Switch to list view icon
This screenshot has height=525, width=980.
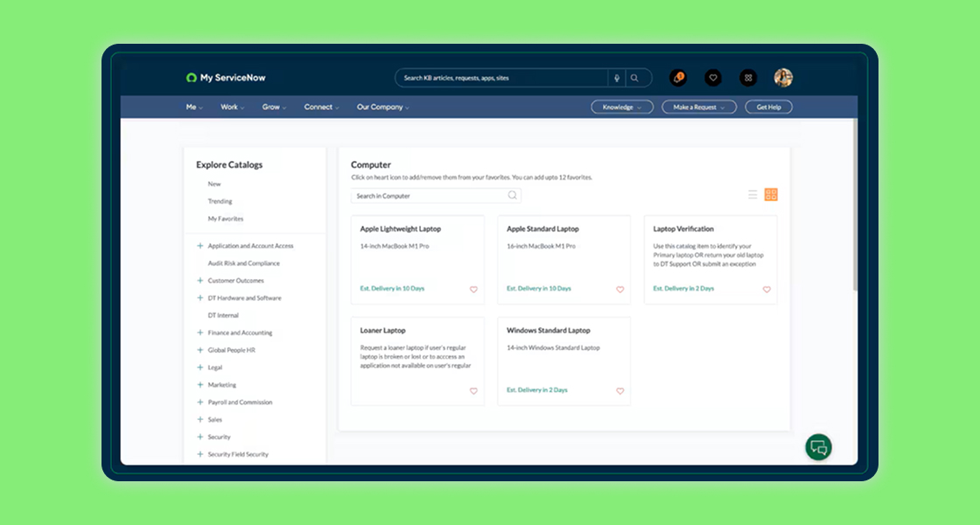click(x=752, y=194)
